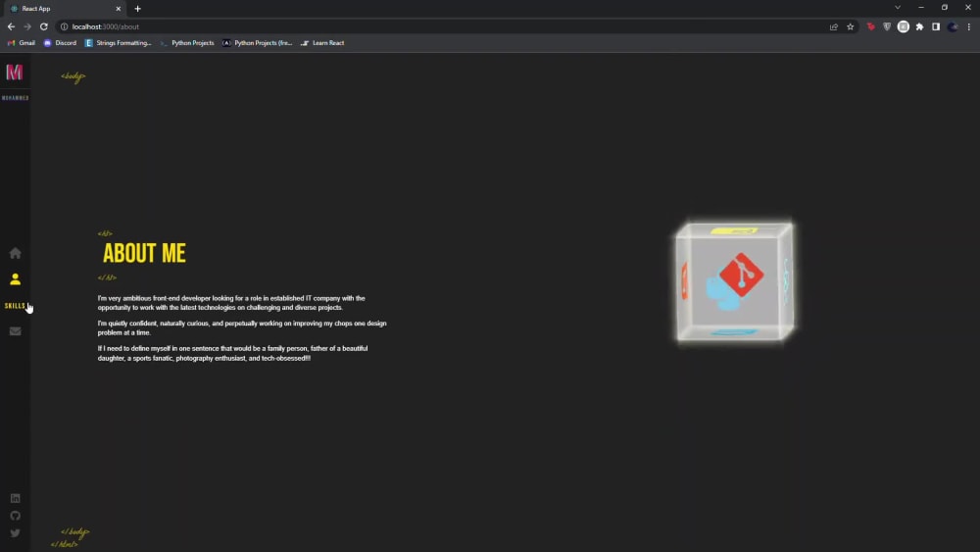Toggle the browser side panel
Viewport: 980px width, 552px height.
[936, 26]
